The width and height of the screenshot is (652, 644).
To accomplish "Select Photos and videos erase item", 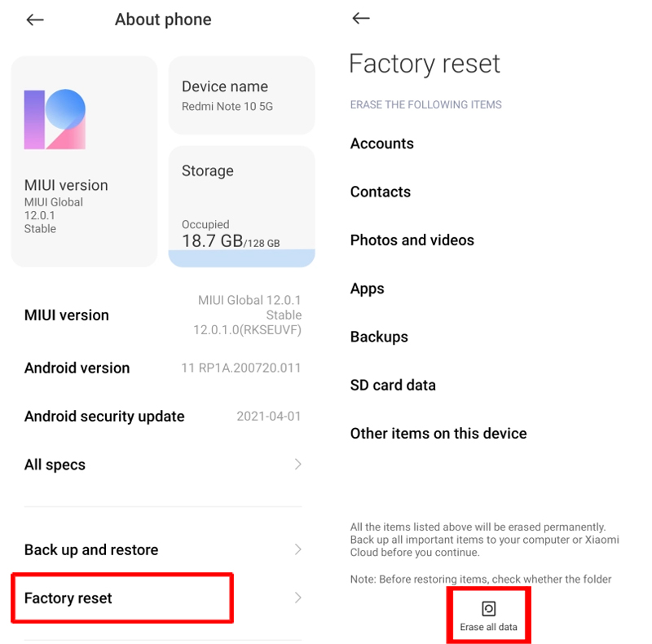I will (412, 240).
